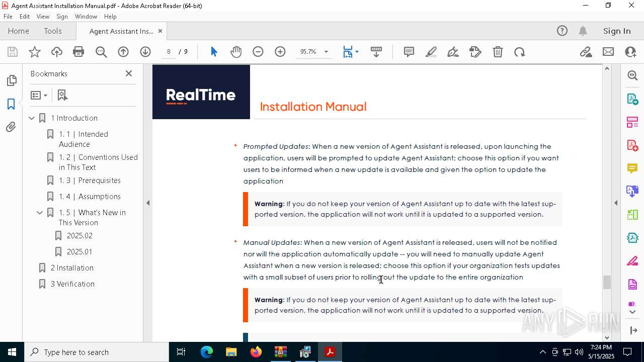Viewport: 644px width, 362px height.
Task: Open the Attachments paperclip panel
Action: point(11,127)
